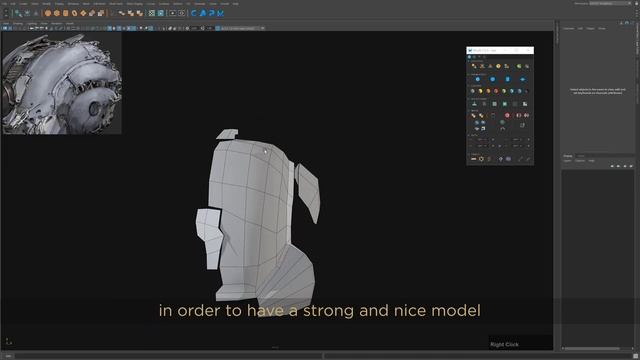Toggle the workspace lock icon at top right
Screen dimensions: 640x360
636,3
